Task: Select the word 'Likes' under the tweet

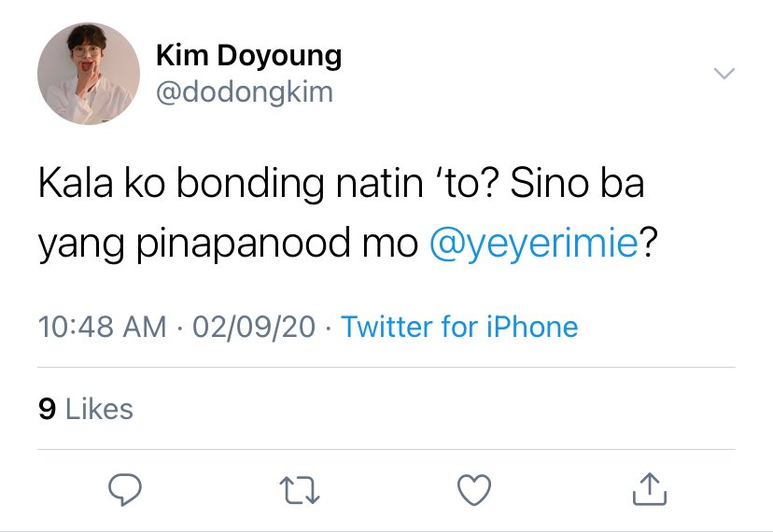Action: pos(99,409)
